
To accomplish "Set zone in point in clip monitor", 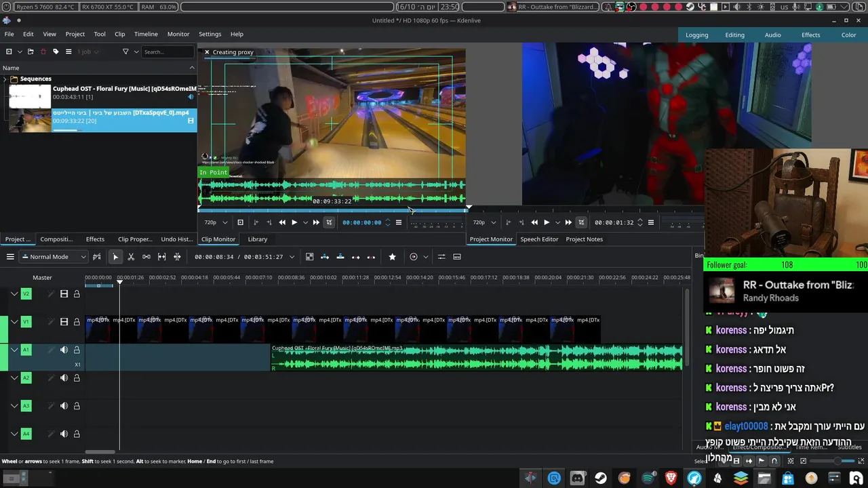I will pyautogui.click(x=256, y=222).
